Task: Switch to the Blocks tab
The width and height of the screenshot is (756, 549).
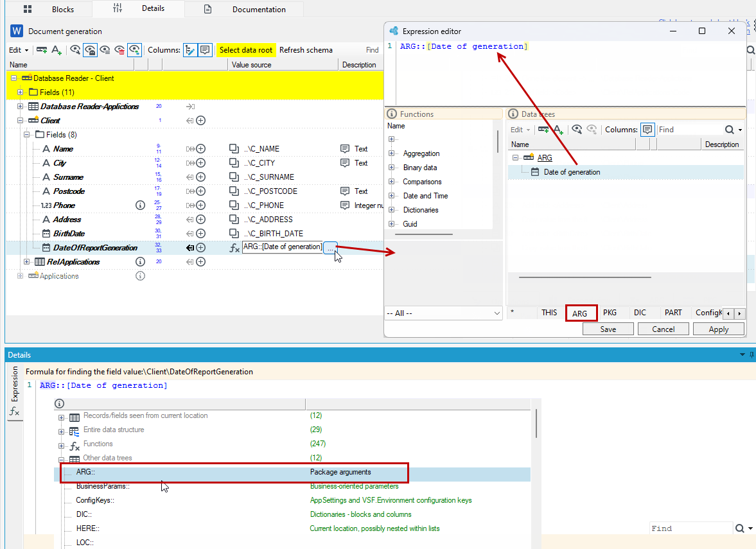Action: (x=49, y=9)
